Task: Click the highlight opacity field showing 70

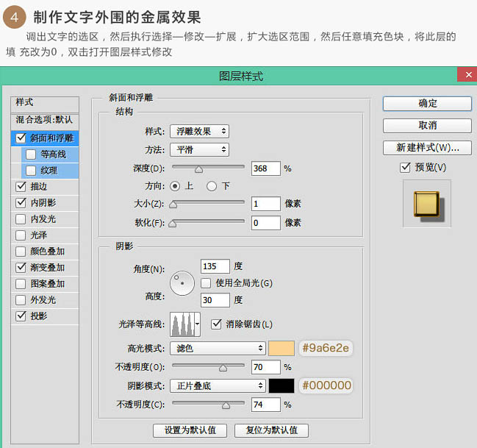Action: click(266, 367)
